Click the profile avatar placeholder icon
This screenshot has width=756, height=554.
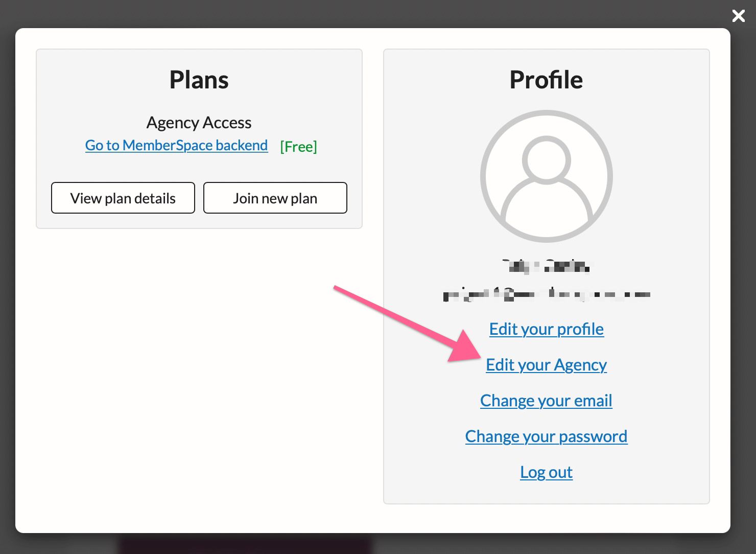pyautogui.click(x=546, y=176)
